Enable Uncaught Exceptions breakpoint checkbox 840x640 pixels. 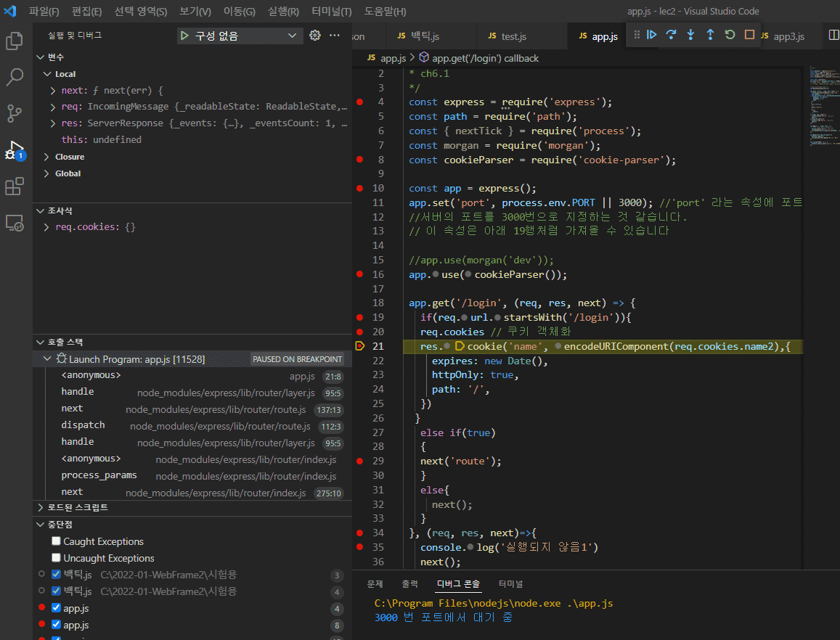click(56, 558)
